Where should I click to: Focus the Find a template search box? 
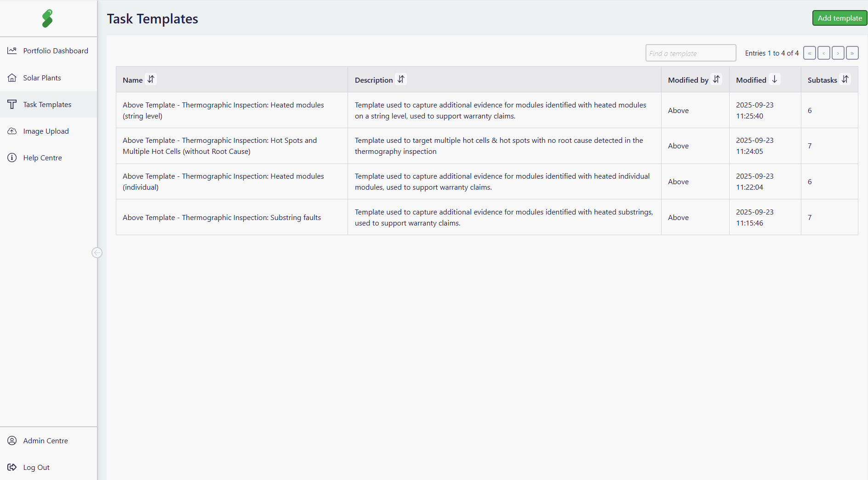(x=690, y=53)
